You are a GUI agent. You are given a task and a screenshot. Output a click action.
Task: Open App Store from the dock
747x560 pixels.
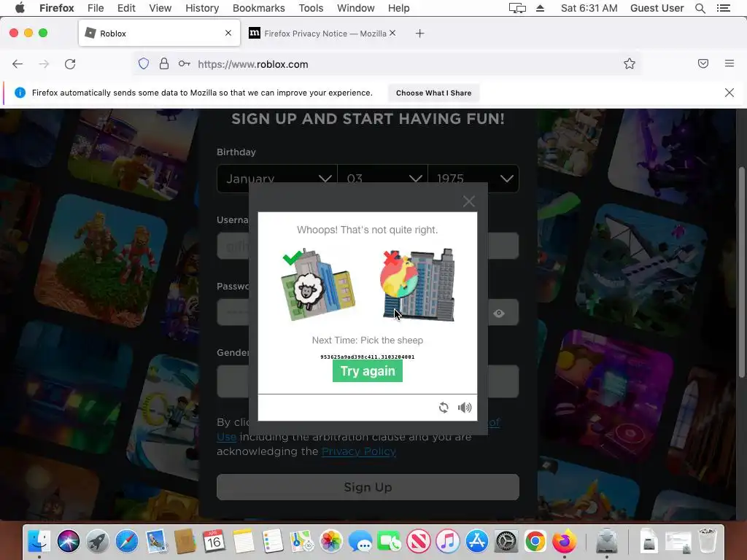pos(477,542)
